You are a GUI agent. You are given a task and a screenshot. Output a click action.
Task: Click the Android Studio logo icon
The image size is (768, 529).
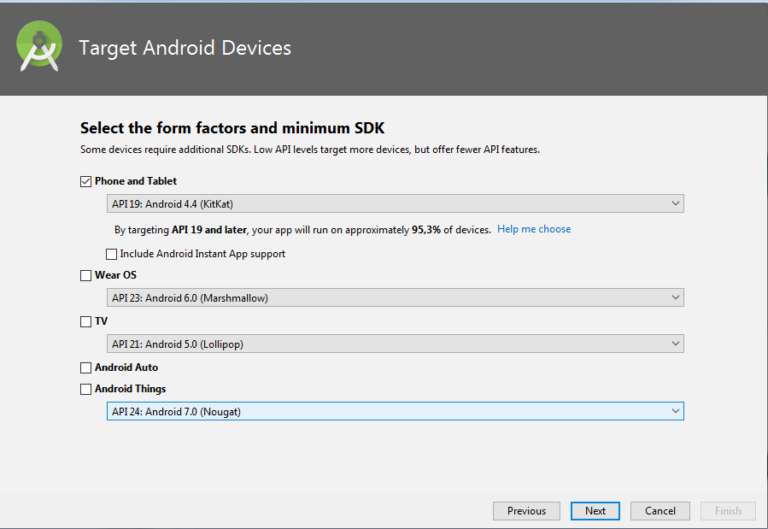[x=40, y=47]
